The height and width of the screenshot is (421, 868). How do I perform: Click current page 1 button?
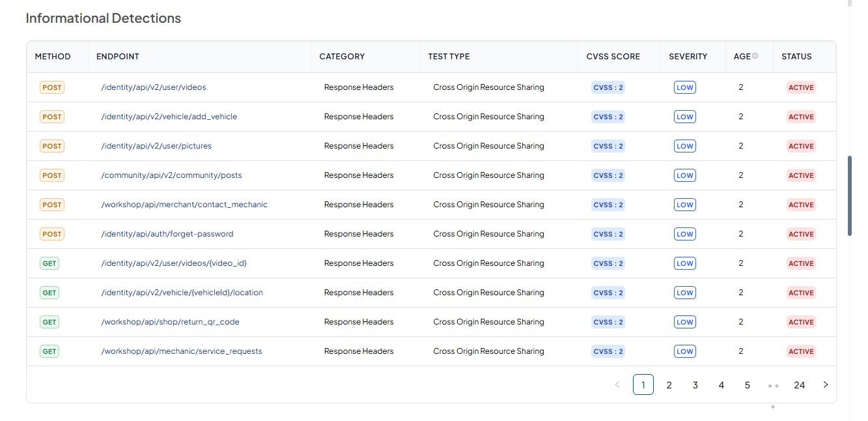643,385
